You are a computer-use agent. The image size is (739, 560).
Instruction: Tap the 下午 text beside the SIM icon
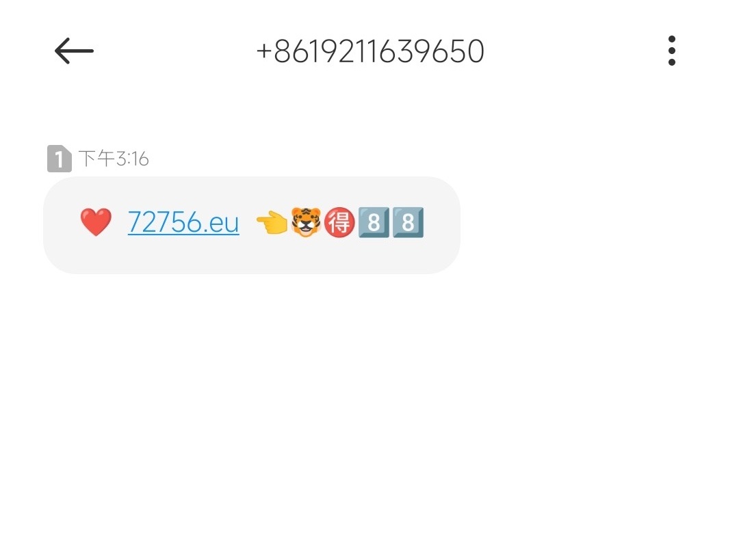(96, 159)
